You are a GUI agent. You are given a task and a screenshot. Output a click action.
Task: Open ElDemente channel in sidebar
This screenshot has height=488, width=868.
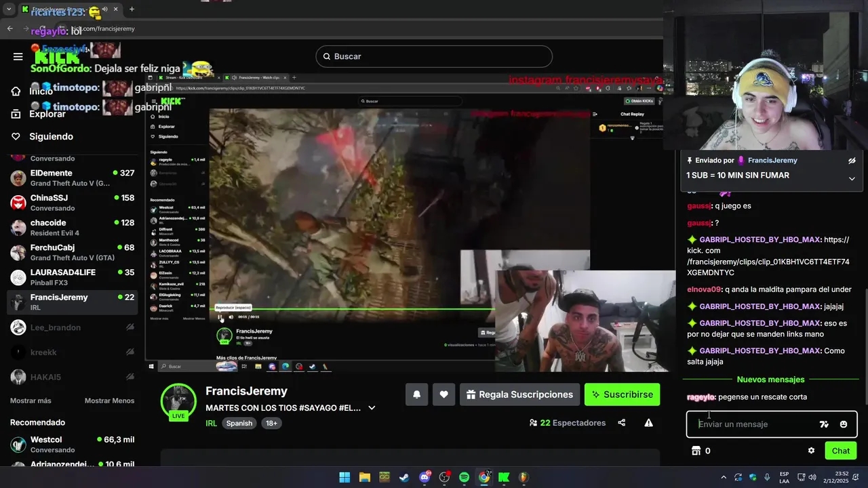click(72, 178)
